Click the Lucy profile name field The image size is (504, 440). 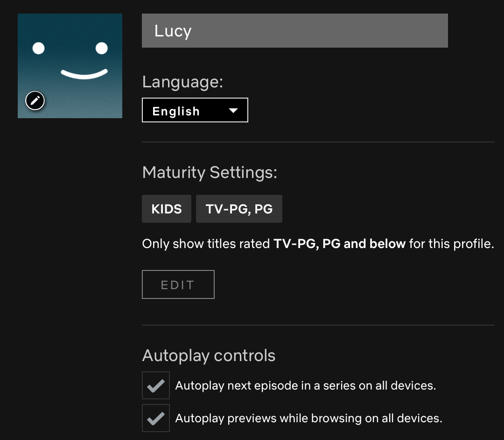[x=295, y=30]
